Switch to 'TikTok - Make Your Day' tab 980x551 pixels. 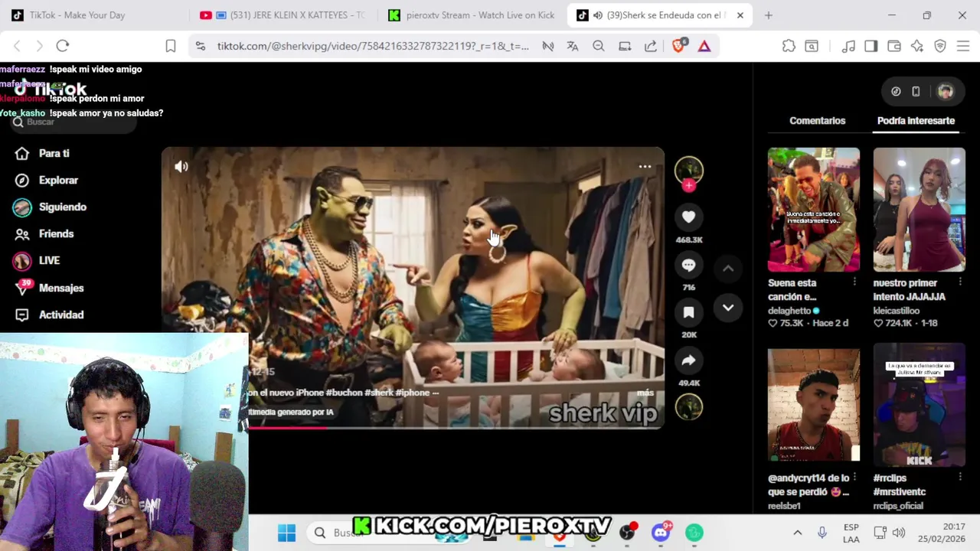[92, 15]
